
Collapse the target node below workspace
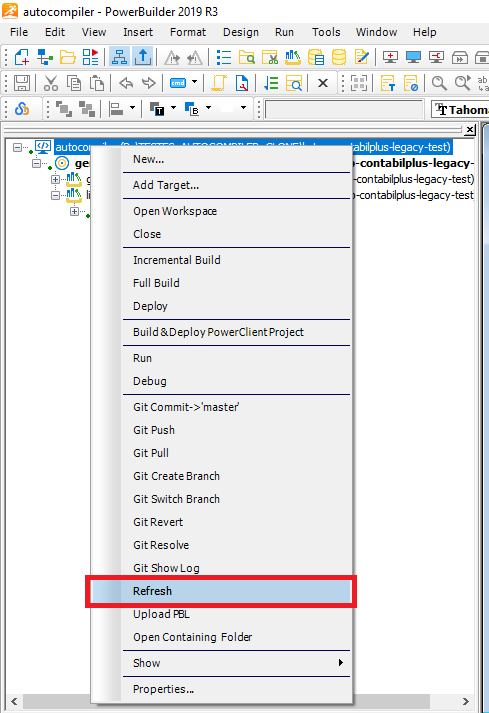coord(36,163)
